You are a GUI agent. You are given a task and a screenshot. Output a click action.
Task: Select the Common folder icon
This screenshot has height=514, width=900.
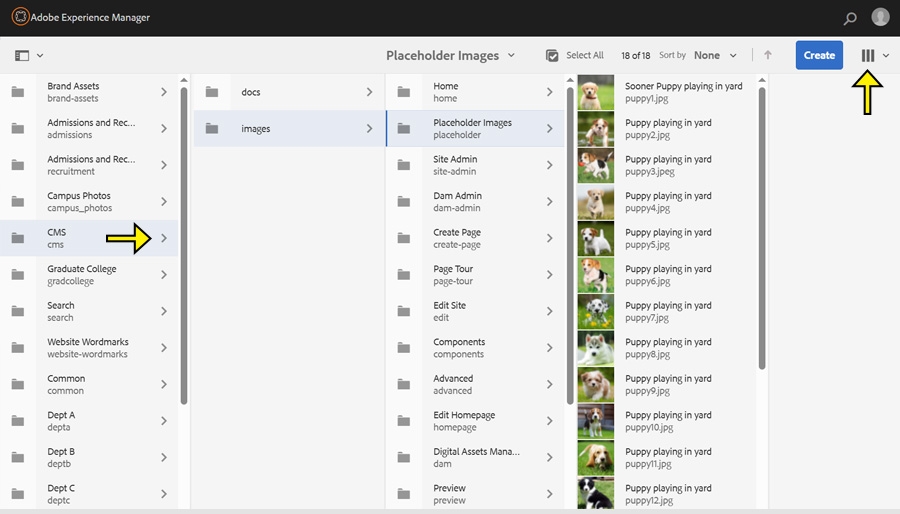point(18,384)
